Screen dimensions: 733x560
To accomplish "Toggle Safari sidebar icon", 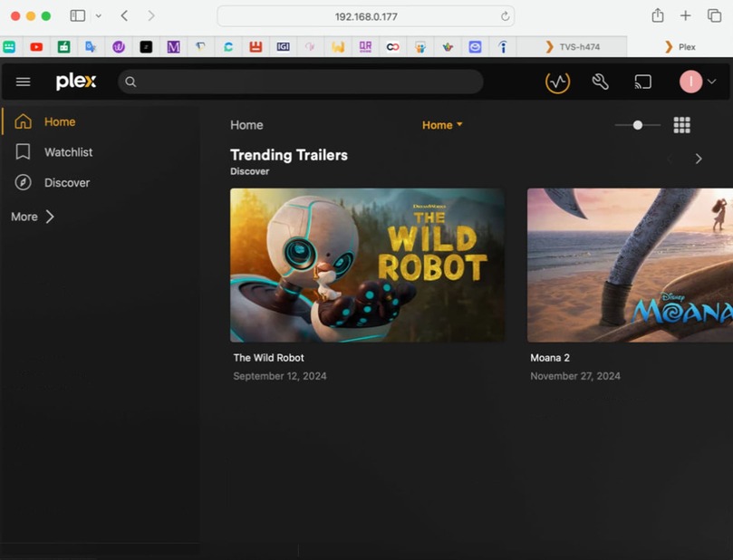I will pyautogui.click(x=78, y=16).
